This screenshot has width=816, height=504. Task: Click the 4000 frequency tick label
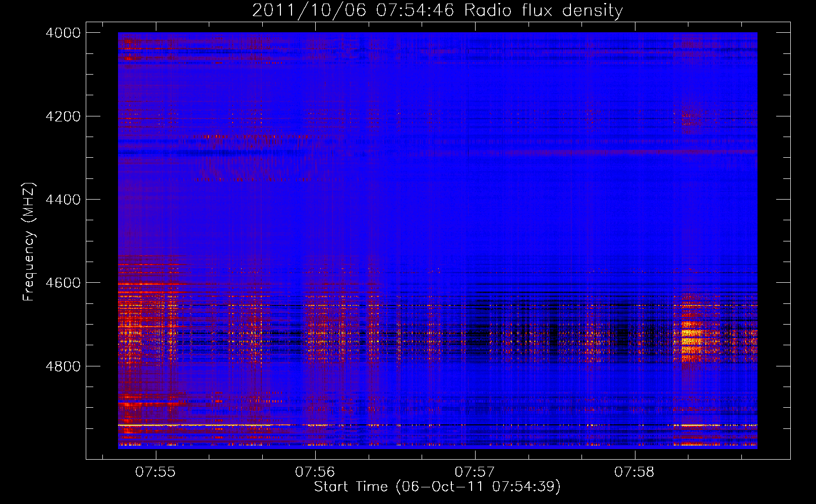[63, 33]
